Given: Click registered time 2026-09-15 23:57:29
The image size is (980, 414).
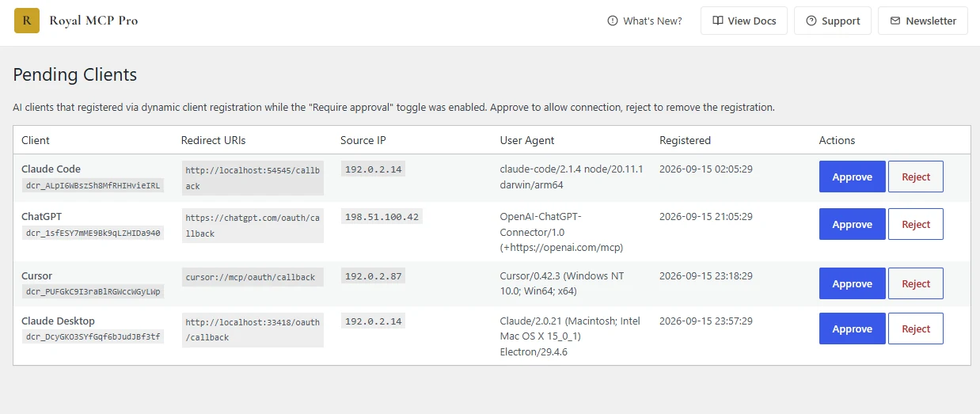Looking at the screenshot, I should point(706,321).
